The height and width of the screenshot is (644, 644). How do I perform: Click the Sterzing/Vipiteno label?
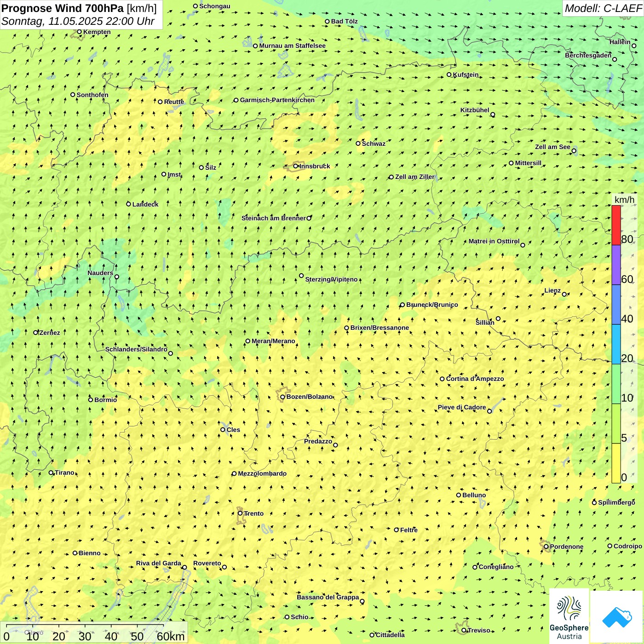(x=331, y=279)
